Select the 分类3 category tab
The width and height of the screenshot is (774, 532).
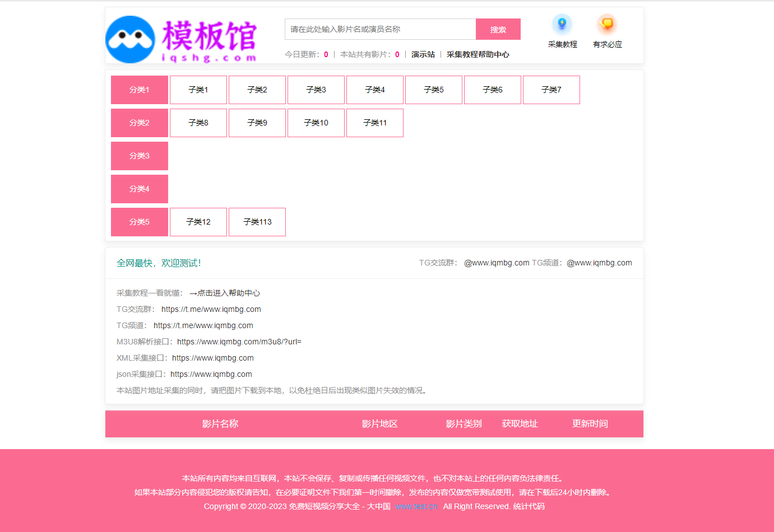140,156
